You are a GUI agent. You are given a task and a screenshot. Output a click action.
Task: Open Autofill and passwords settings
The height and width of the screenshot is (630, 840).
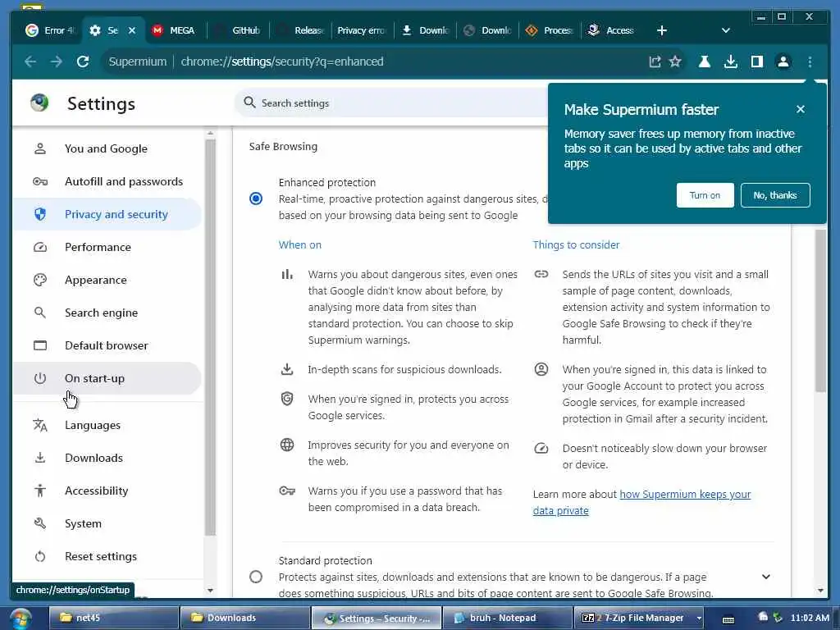pyautogui.click(x=106, y=181)
